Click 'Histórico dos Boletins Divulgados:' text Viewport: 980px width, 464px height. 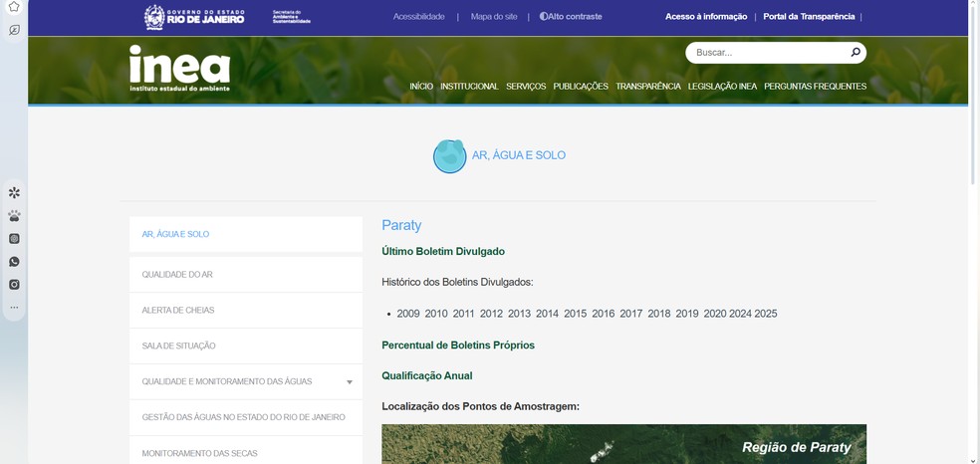[x=457, y=282]
